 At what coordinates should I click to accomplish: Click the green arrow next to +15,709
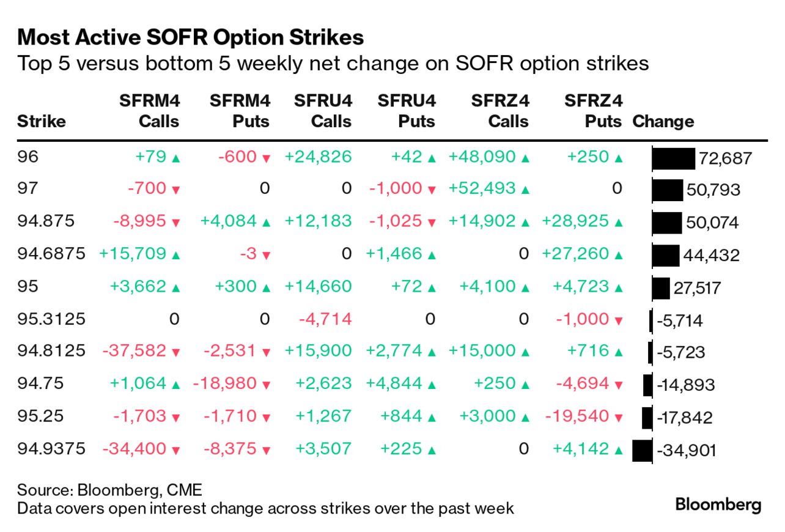(x=176, y=256)
